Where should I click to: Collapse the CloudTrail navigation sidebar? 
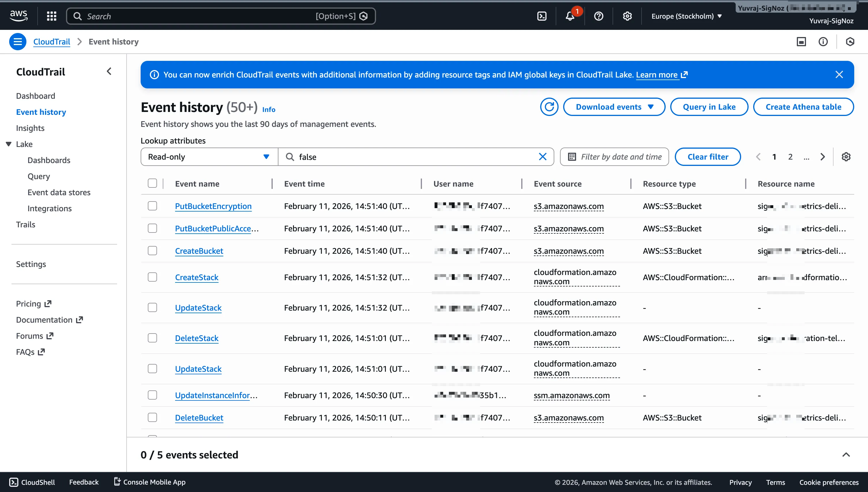click(109, 71)
